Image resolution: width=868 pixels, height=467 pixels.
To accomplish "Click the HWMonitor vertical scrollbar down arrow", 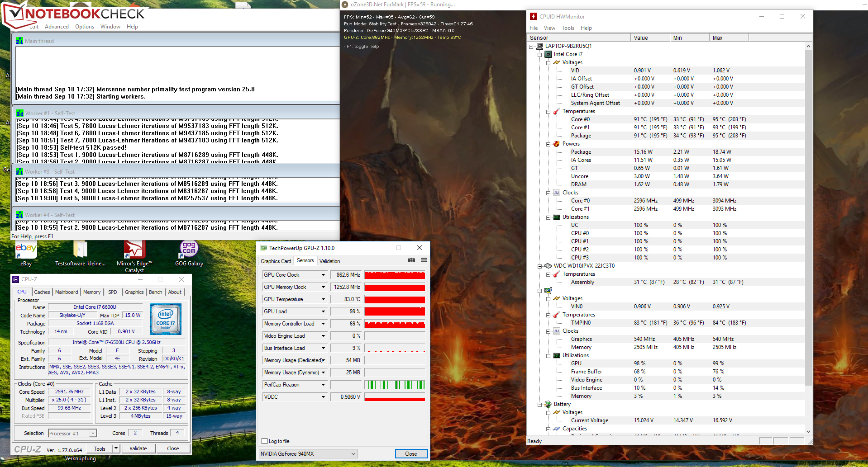I will (808, 432).
